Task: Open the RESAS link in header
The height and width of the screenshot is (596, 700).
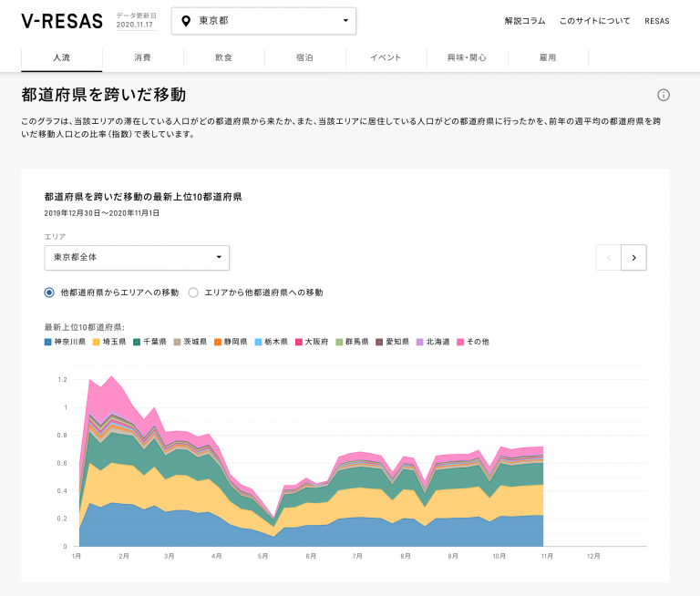Action: coord(656,21)
